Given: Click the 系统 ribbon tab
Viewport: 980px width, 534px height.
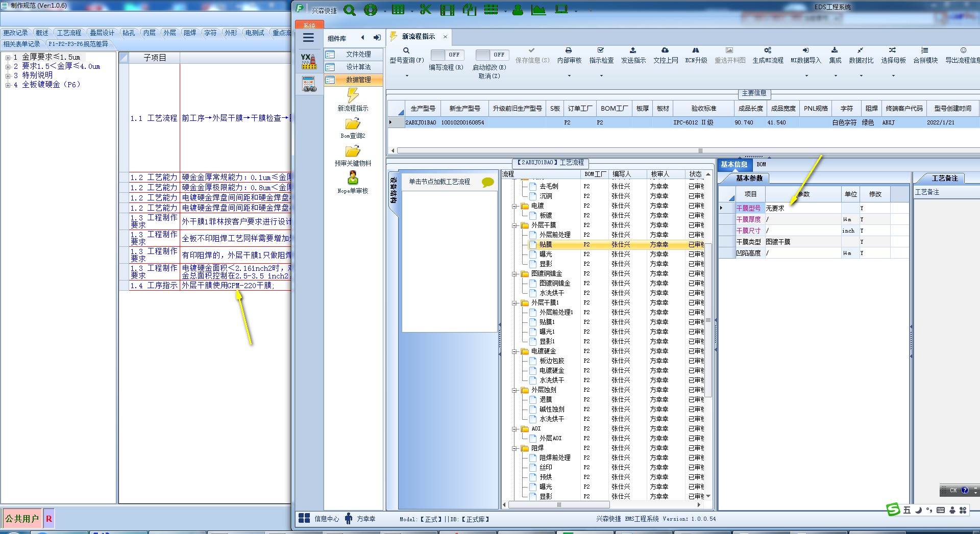Looking at the screenshot, I should pyautogui.click(x=309, y=25).
